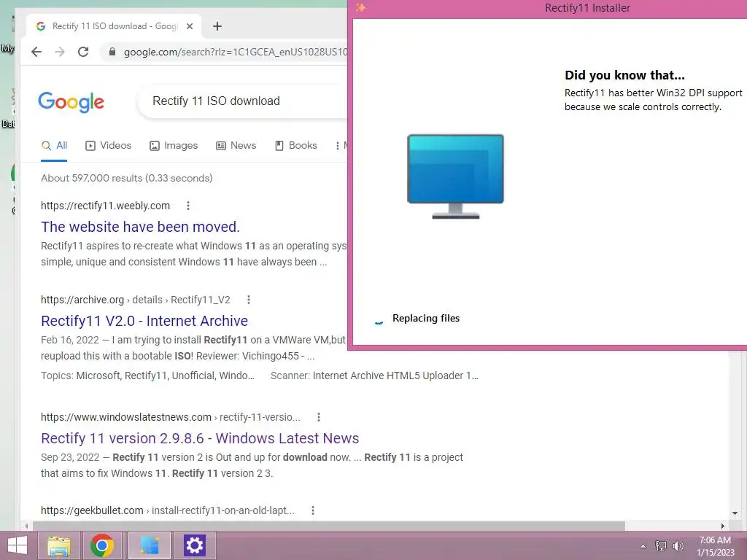Switch to the News search tab
This screenshot has width=747, height=560.
pyautogui.click(x=236, y=146)
